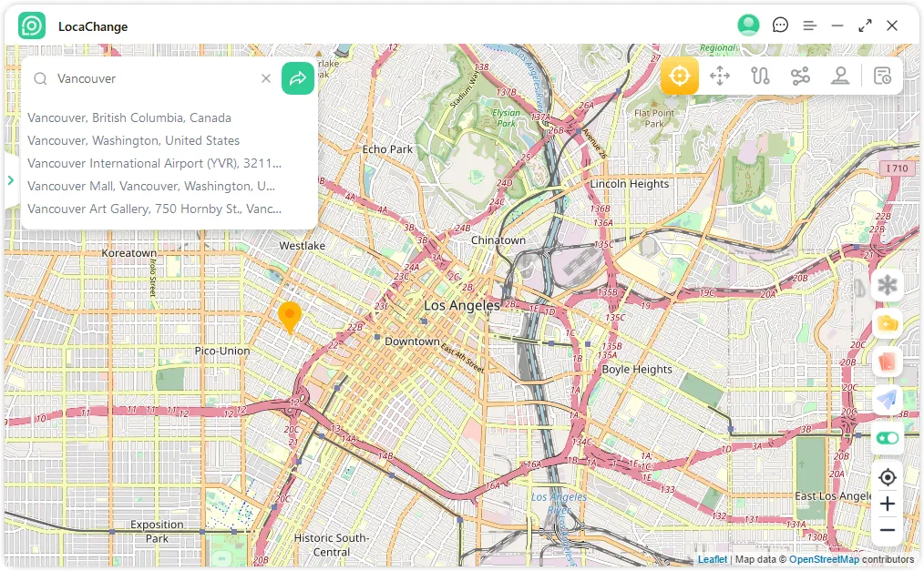Open the hamburger menu in title bar
The image size is (924, 571).
(810, 25)
